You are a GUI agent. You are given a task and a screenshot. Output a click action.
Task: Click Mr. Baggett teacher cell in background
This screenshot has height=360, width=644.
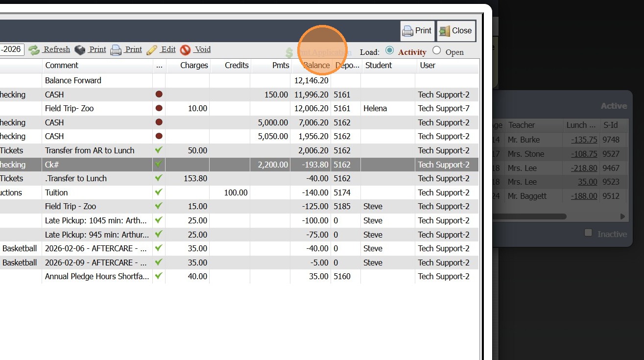tap(527, 196)
